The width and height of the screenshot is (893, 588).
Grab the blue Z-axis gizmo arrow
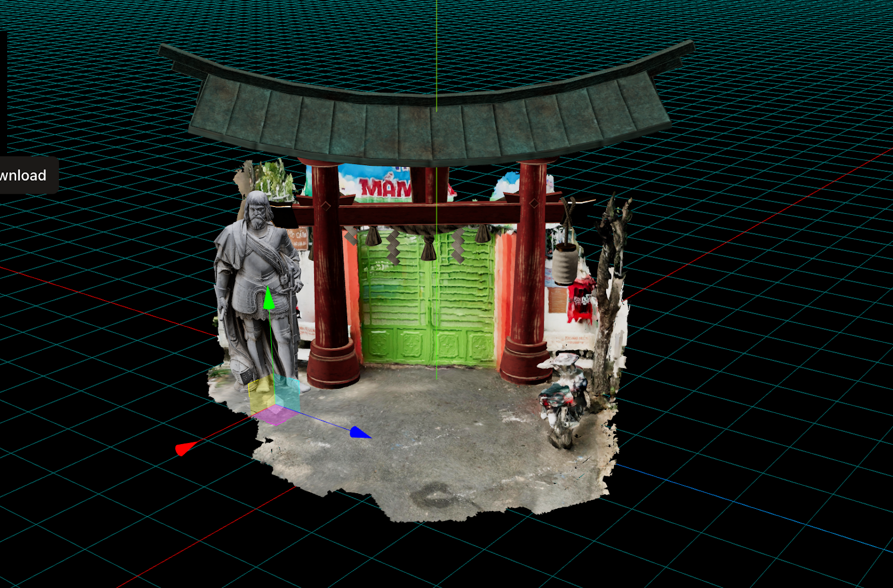coord(359,432)
